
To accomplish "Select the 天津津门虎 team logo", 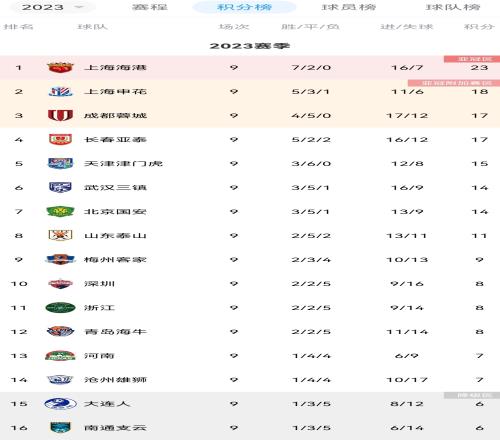I will 60,163.
